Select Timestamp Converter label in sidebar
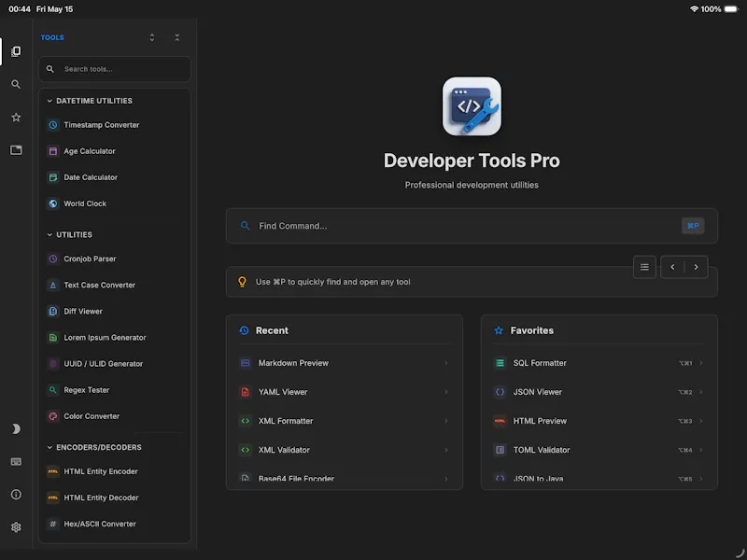 point(102,125)
